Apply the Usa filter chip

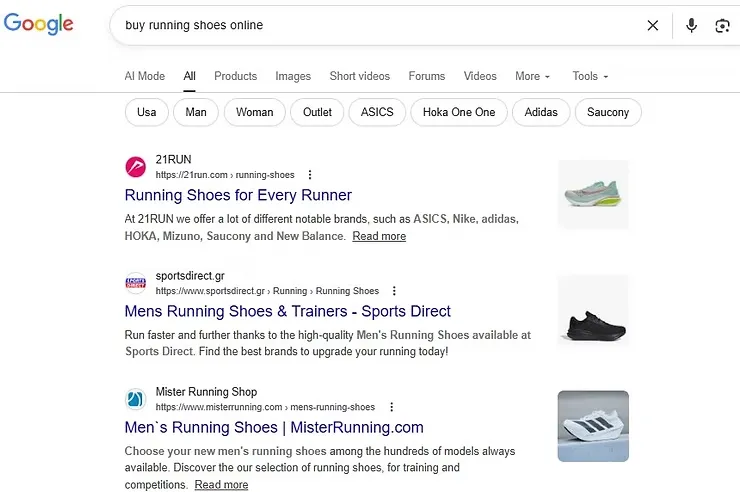[147, 112]
